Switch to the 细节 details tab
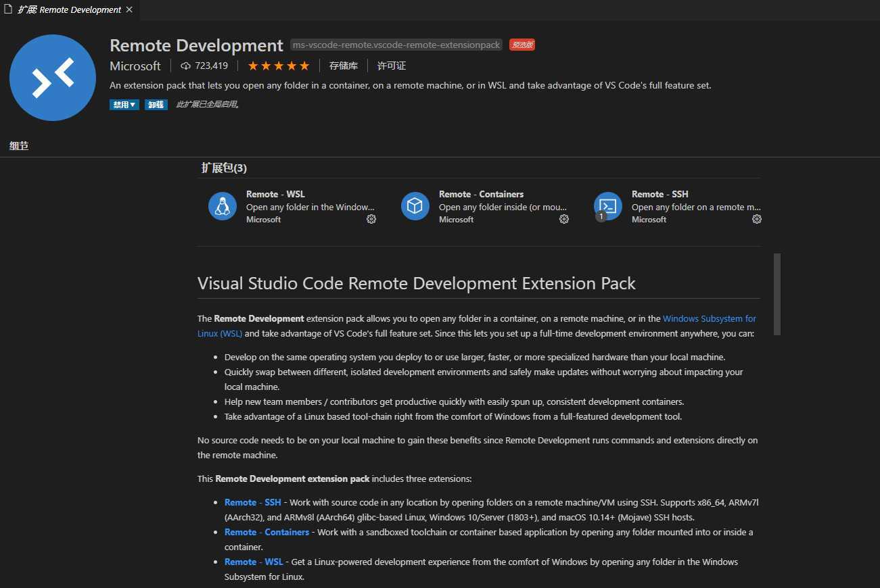 click(x=19, y=145)
